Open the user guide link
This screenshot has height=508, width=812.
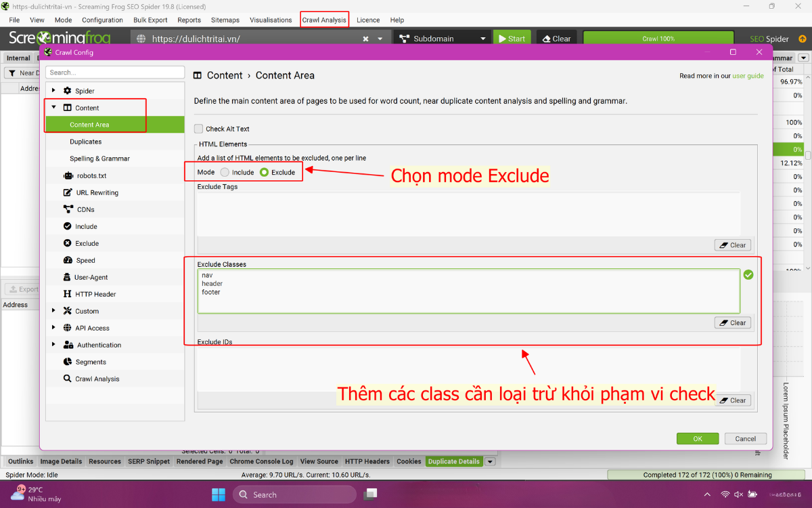click(x=748, y=76)
